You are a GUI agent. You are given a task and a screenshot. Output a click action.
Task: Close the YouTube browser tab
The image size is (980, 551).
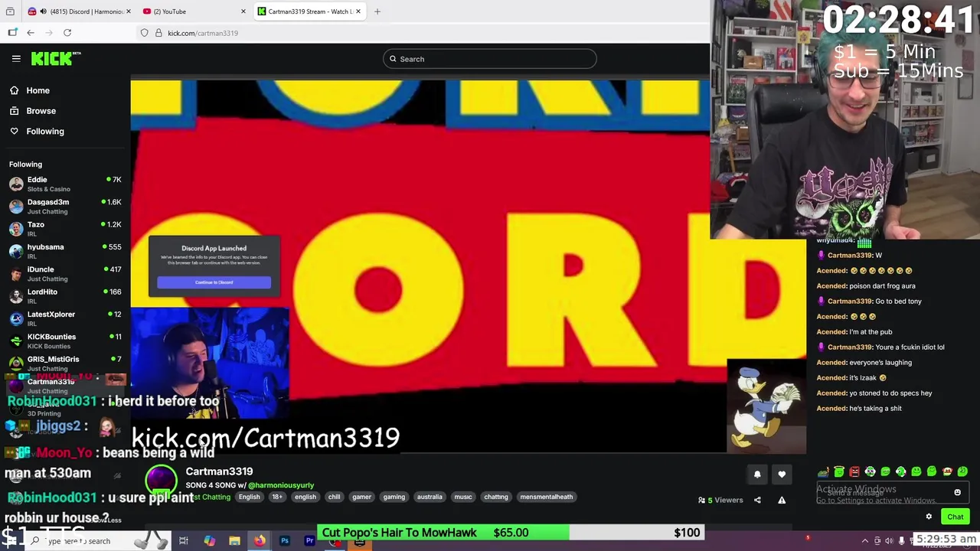tap(243, 11)
